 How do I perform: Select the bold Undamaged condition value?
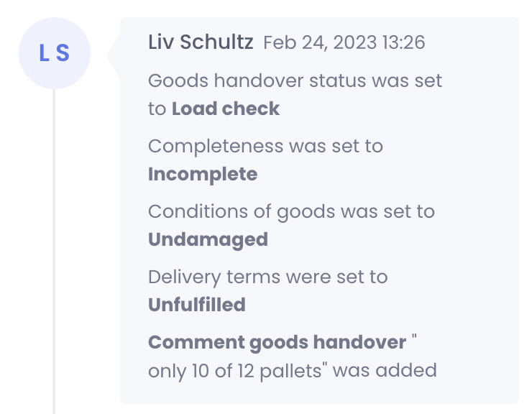coord(208,240)
